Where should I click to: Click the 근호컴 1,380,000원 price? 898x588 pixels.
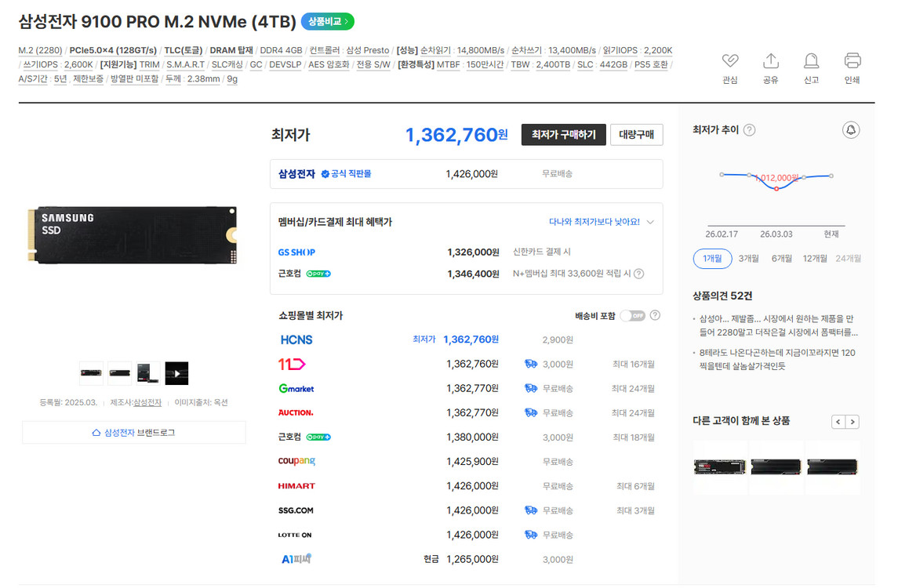pos(472,437)
